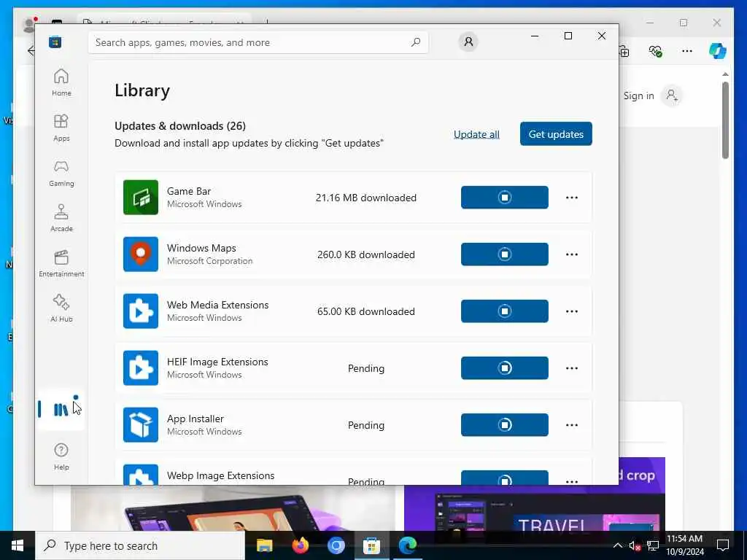The width and height of the screenshot is (747, 560).
Task: Open more options for App Installer
Action: 572,425
